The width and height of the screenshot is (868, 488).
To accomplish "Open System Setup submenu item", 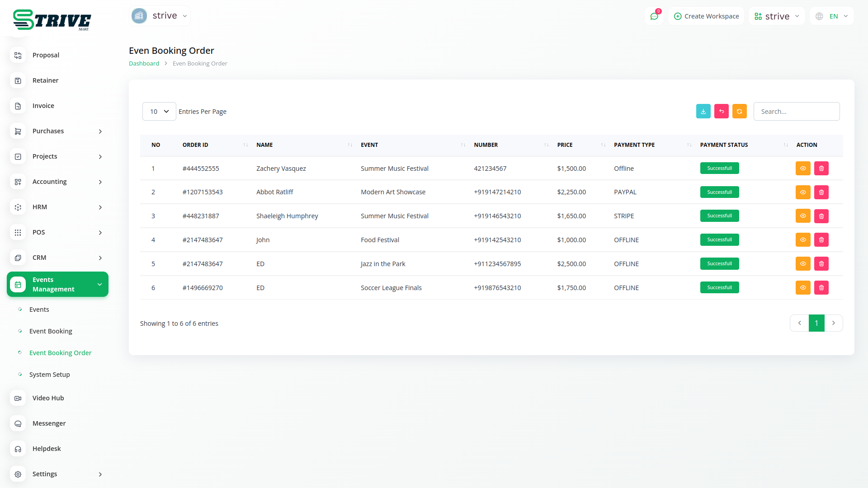I will pyautogui.click(x=50, y=375).
